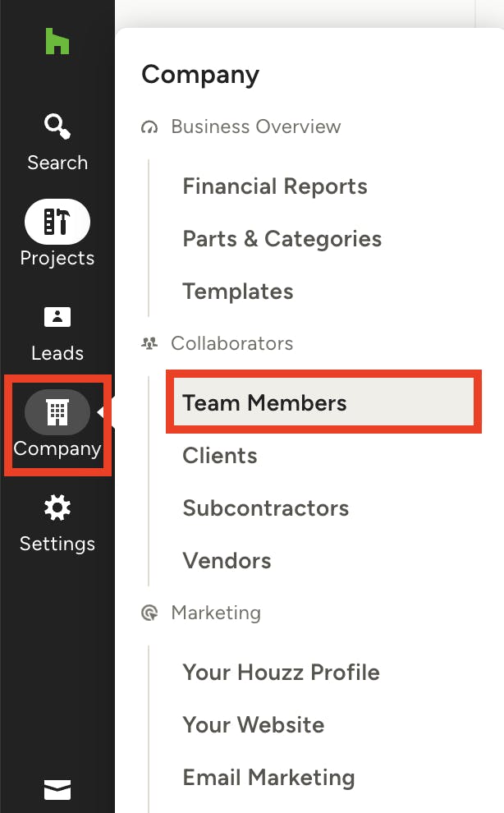View Your Houzz Profile

coord(281,672)
